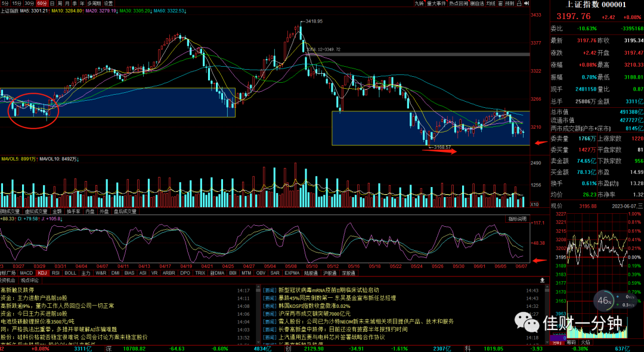This screenshot has height=352, width=644.
Task: Select the 火焰 tab under mini chart
Action: pos(585,342)
